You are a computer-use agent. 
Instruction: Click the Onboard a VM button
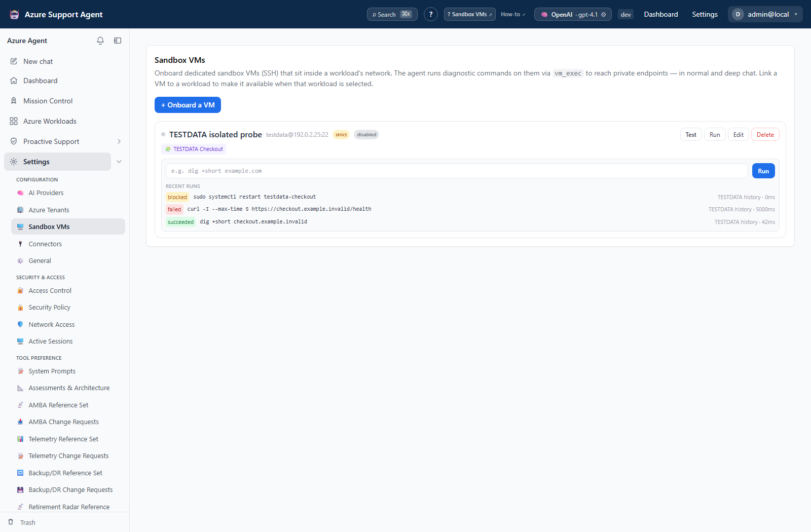coord(188,105)
